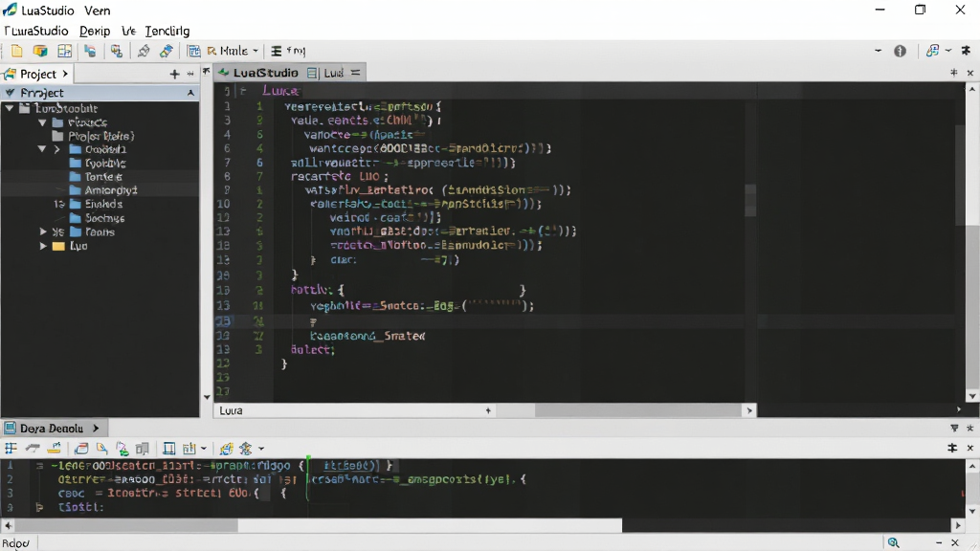This screenshot has width=980, height=551.
Task: Click the yellow tray icon in the bottom toolbar
Action: [55, 448]
